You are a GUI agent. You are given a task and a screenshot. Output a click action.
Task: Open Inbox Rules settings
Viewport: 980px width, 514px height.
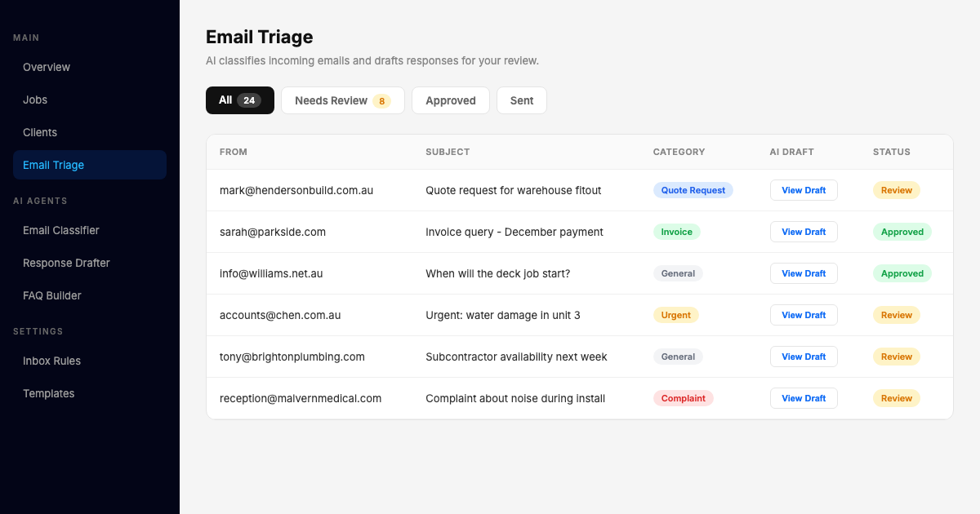[x=51, y=361]
